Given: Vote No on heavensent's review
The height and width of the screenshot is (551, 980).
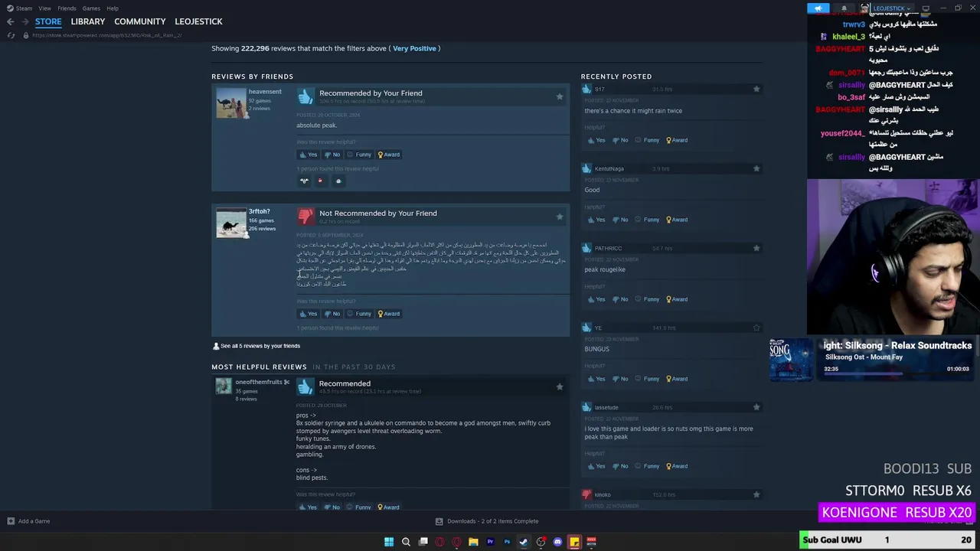Looking at the screenshot, I should (x=332, y=155).
